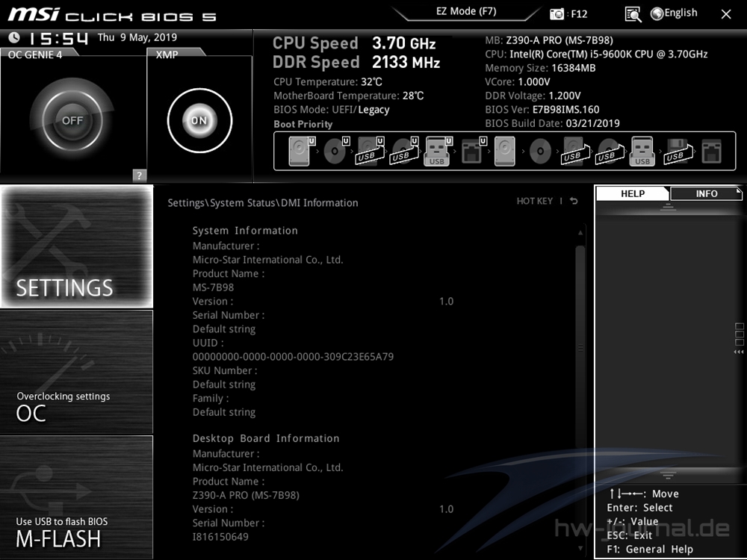This screenshot has width=747, height=560.
Task: Click the DMI list scrollbar thumb
Action: point(580,346)
